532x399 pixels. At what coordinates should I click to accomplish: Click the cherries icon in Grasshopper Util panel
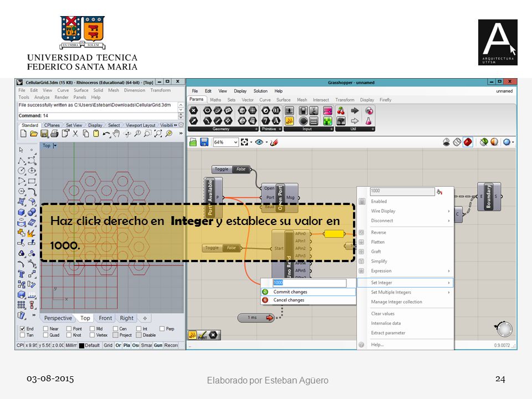click(x=341, y=111)
